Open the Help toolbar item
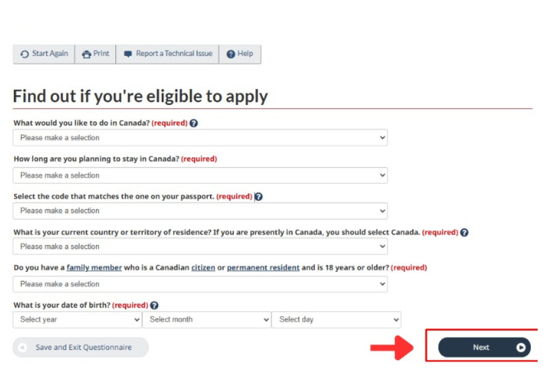Image resolution: width=543 pixels, height=392 pixels. [x=240, y=54]
